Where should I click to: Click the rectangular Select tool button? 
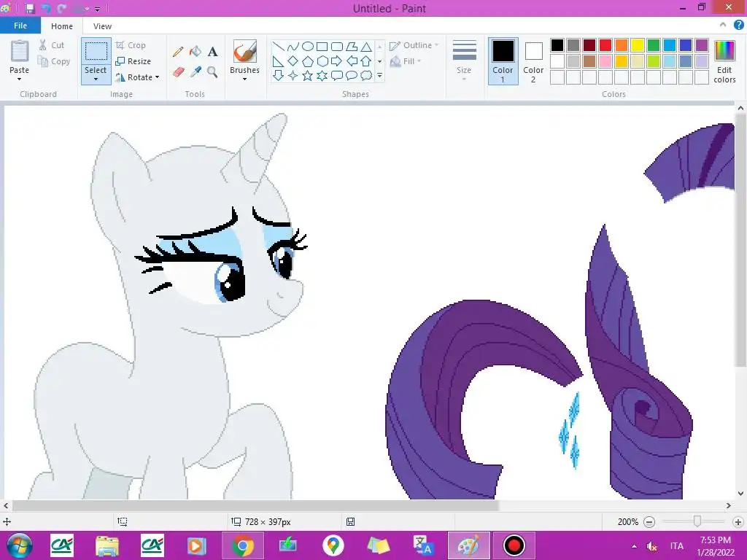tap(96, 50)
